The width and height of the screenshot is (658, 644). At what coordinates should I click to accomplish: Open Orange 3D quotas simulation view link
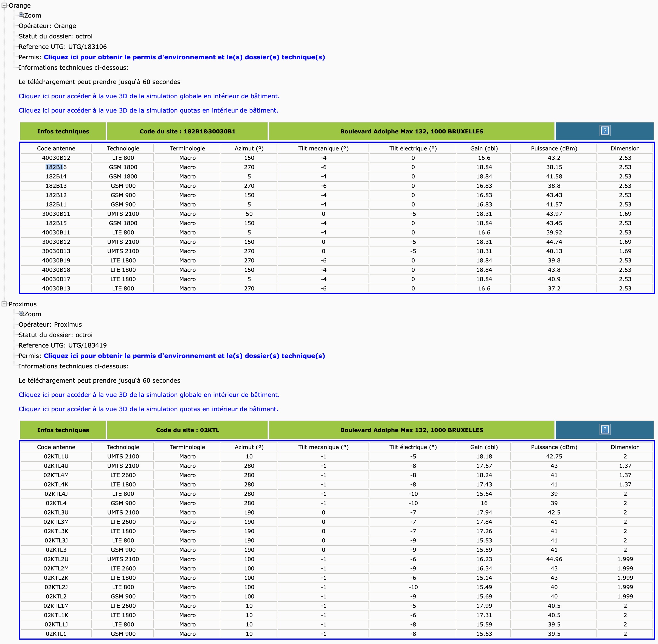click(148, 110)
